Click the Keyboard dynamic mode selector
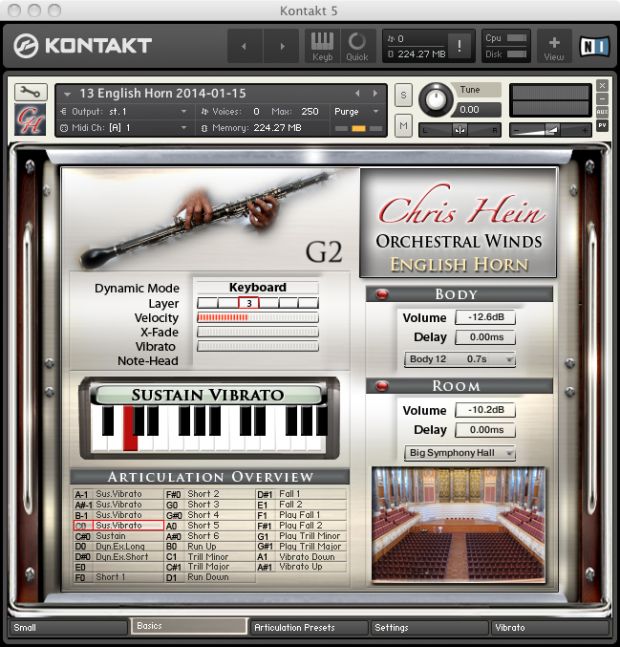Image resolution: width=620 pixels, height=647 pixels. pos(257,287)
